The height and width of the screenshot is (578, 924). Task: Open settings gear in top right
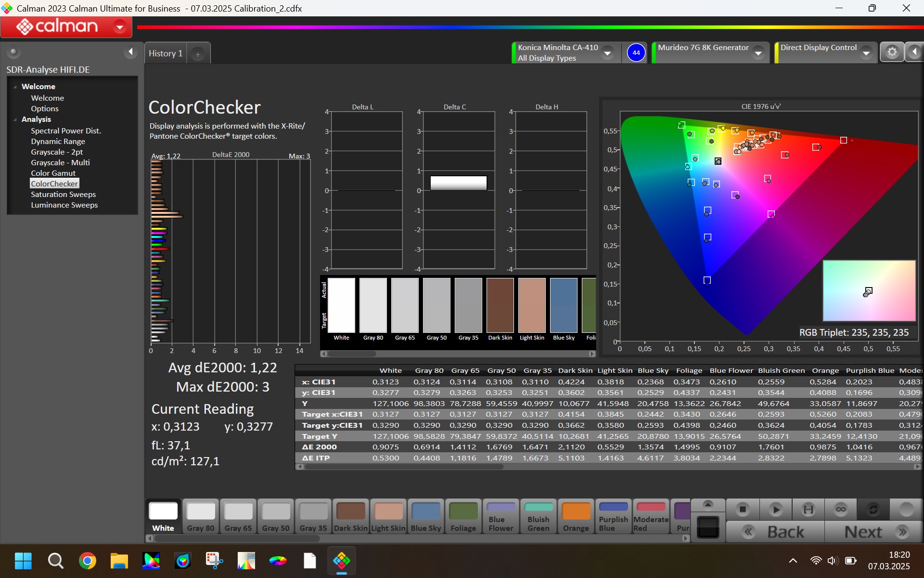[x=892, y=52]
